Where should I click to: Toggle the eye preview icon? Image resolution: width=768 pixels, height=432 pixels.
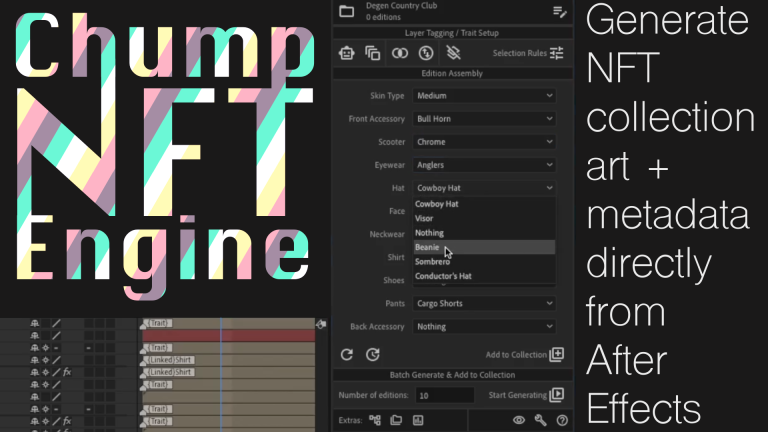519,421
